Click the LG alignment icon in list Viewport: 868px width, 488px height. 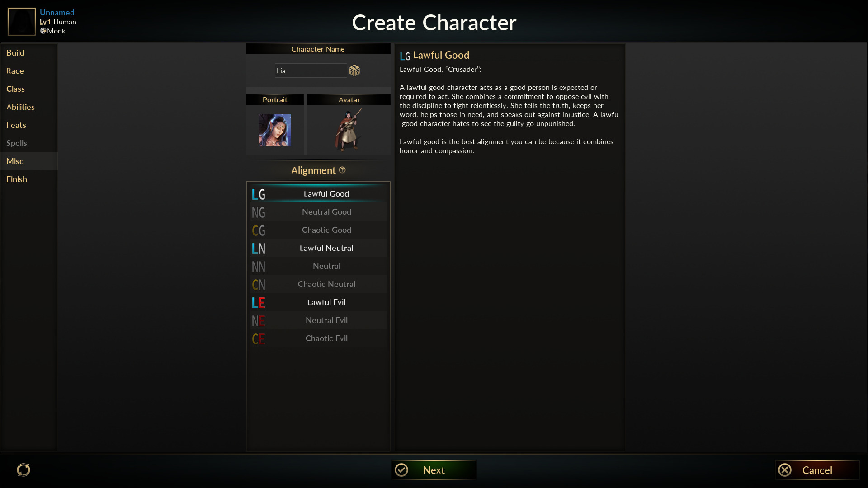(259, 194)
